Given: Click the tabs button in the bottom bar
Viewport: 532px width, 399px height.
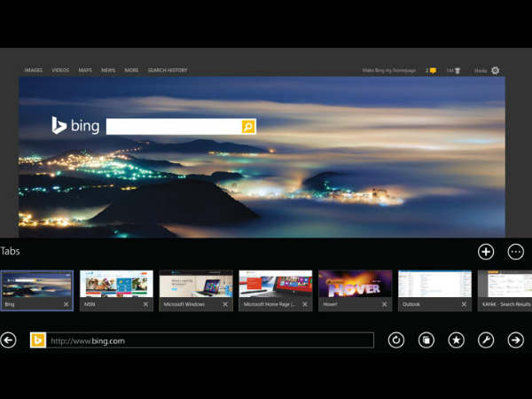Looking at the screenshot, I should click(x=426, y=340).
